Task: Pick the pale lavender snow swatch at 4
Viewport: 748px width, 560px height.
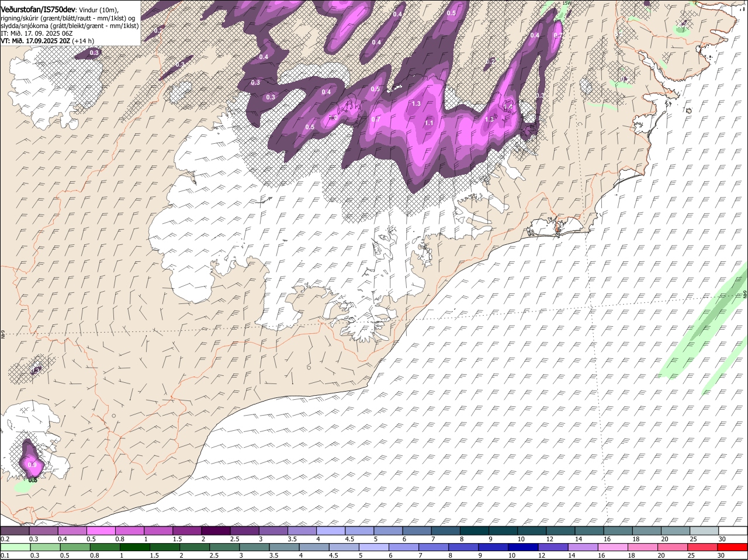Action: coord(331,531)
